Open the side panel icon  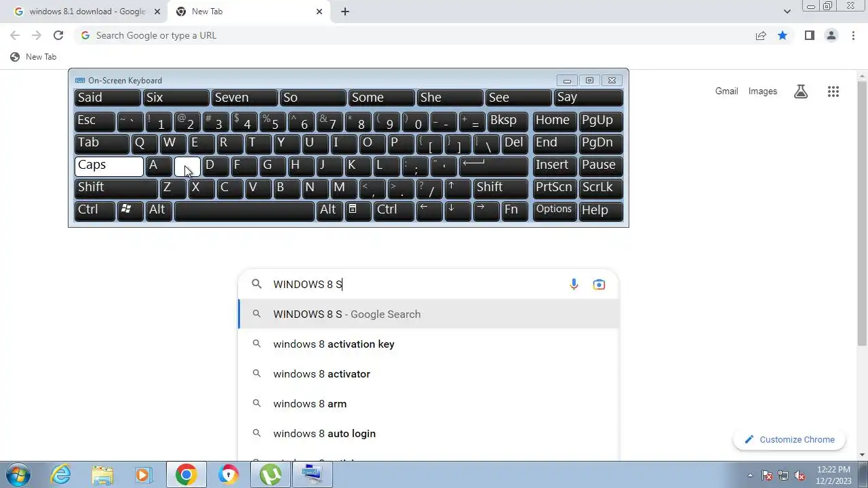[x=809, y=35]
